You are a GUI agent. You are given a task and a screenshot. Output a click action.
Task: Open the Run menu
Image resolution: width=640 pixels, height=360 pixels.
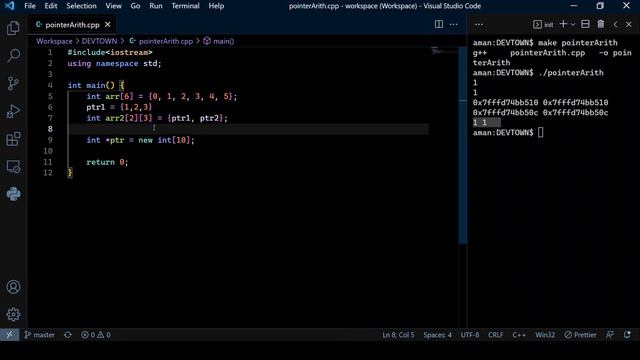pos(156,6)
